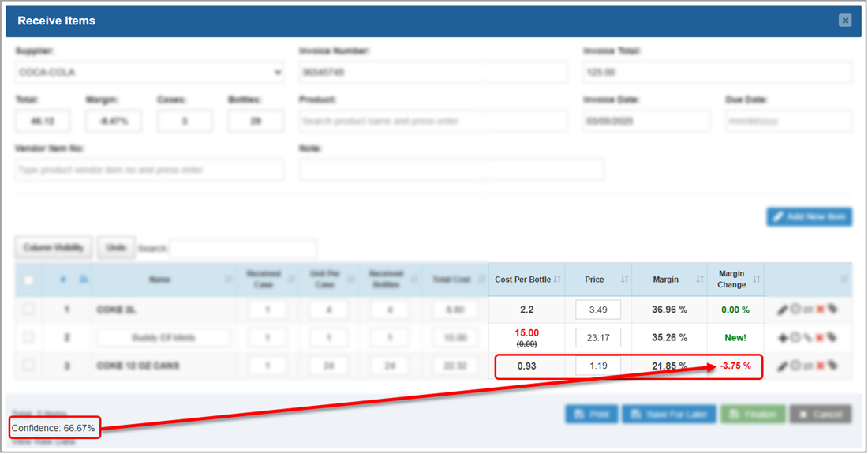Click the 0.00 % margin change value
This screenshot has height=454, width=868.
(735, 310)
